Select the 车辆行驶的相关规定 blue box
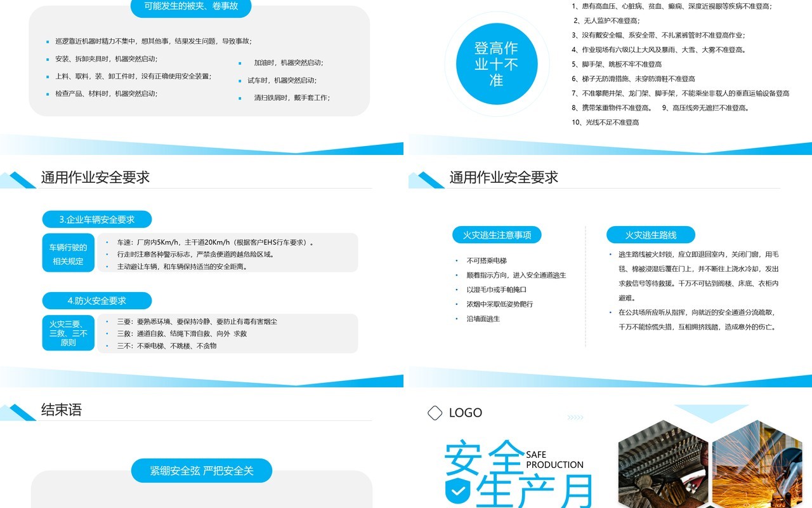Image resolution: width=812 pixels, height=508 pixels. coord(69,253)
